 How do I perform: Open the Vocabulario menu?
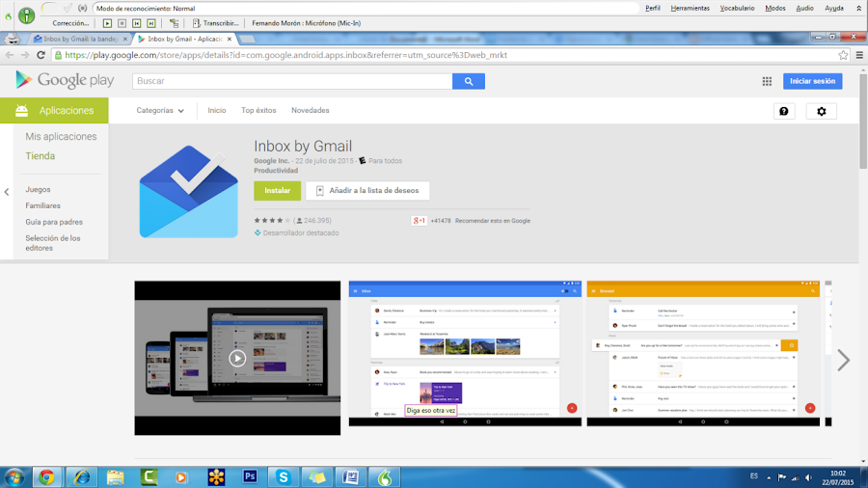[737, 9]
